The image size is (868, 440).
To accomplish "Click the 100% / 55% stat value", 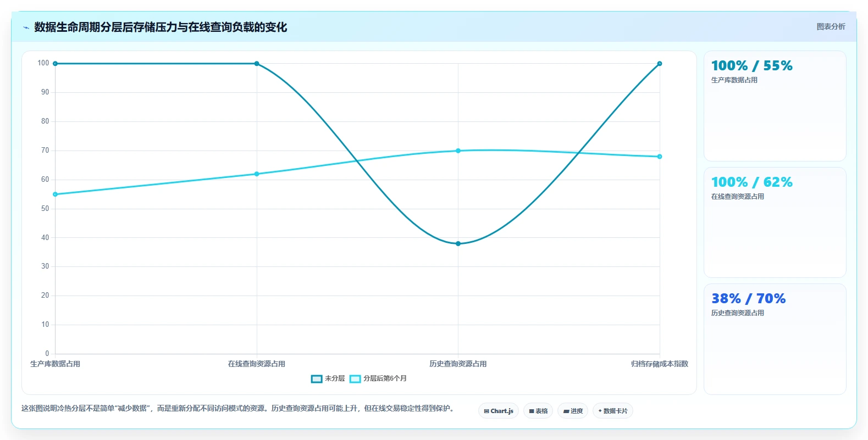I will click(751, 66).
